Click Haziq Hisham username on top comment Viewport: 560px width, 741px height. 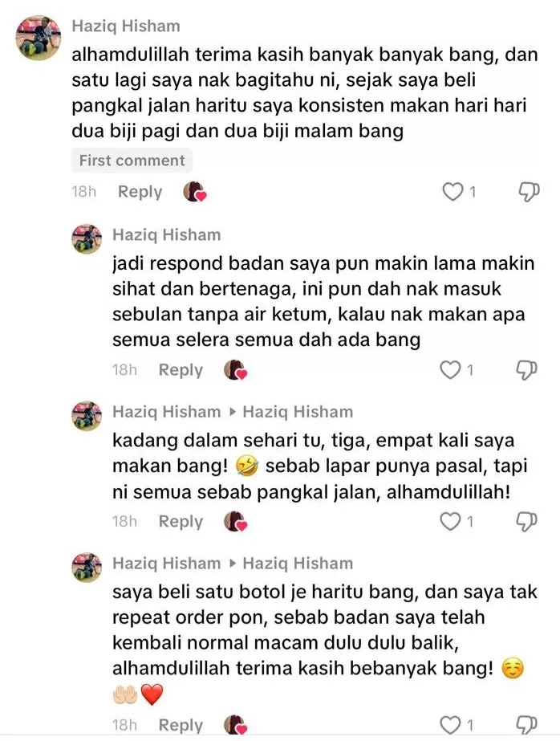pyautogui.click(x=126, y=26)
